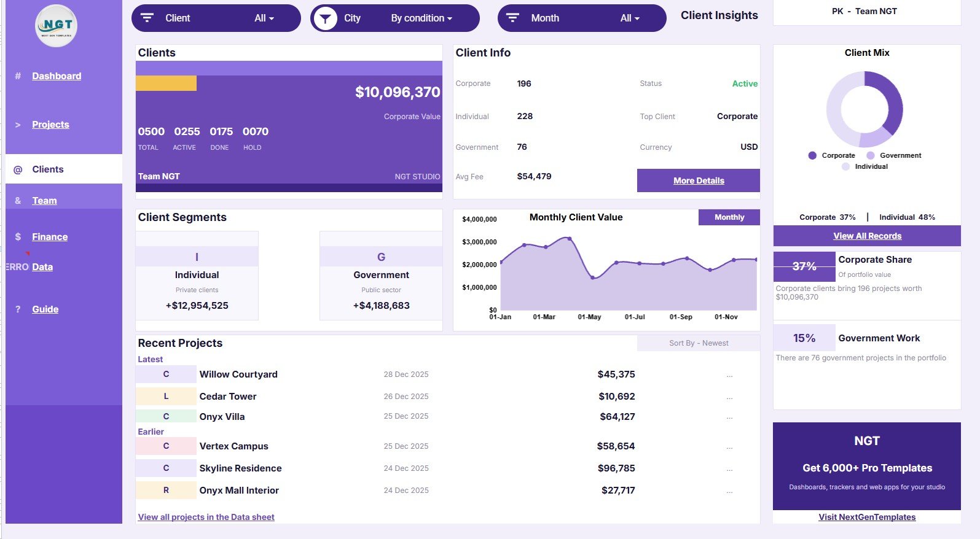Click the ellipsis for Willow Courtyard row

point(729,375)
